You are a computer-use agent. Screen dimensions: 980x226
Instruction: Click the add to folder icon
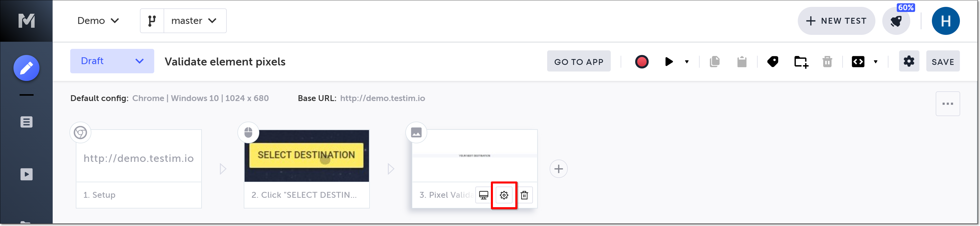[x=801, y=62]
